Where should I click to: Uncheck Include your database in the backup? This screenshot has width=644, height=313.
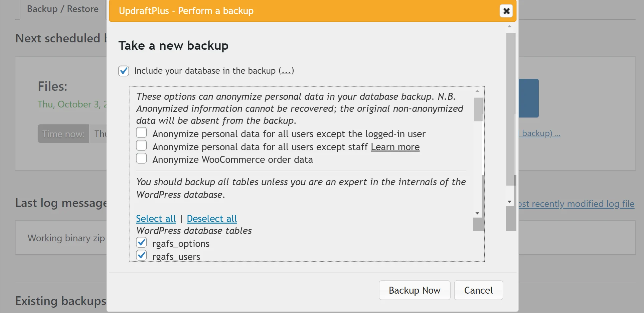point(124,71)
